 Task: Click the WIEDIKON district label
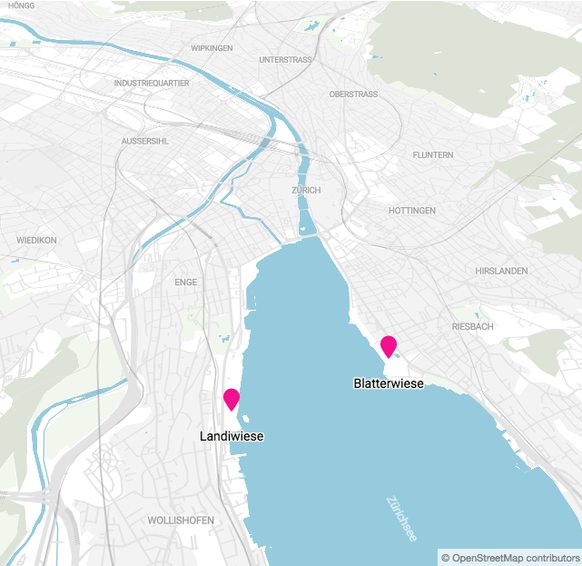click(37, 240)
